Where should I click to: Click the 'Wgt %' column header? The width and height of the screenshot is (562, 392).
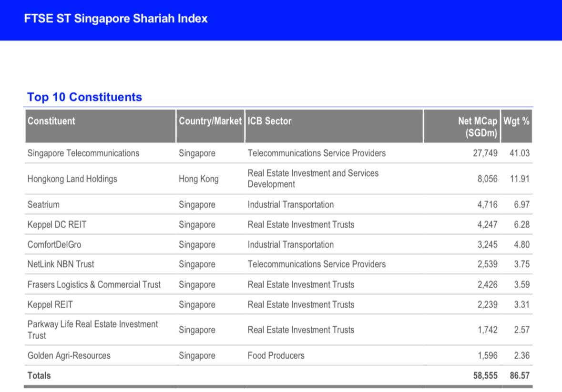[x=517, y=126]
